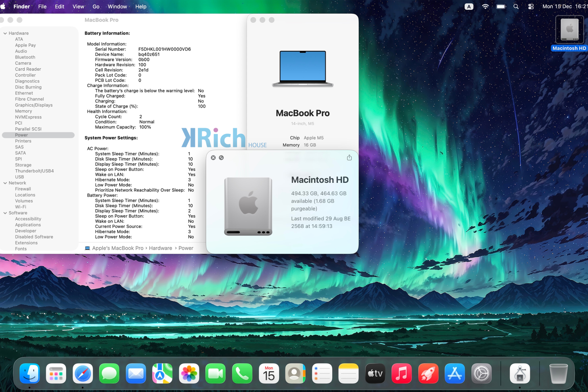Open the red rocket app in Dock

(428, 374)
